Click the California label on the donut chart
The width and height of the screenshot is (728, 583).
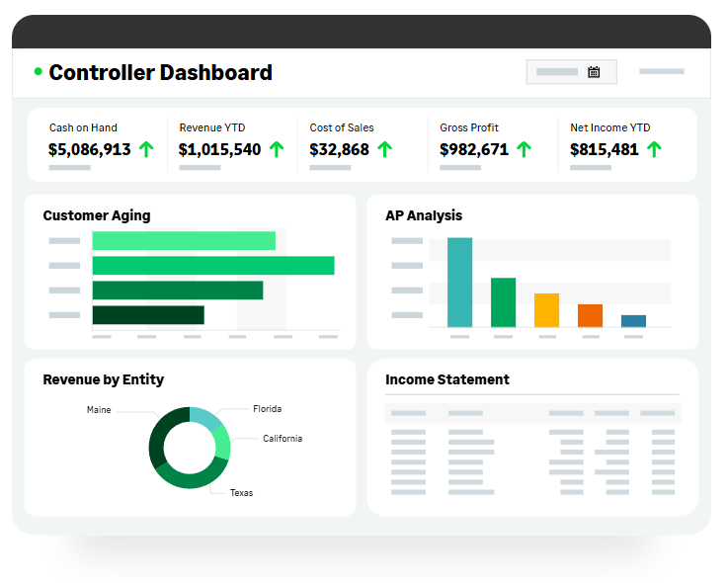(x=283, y=439)
